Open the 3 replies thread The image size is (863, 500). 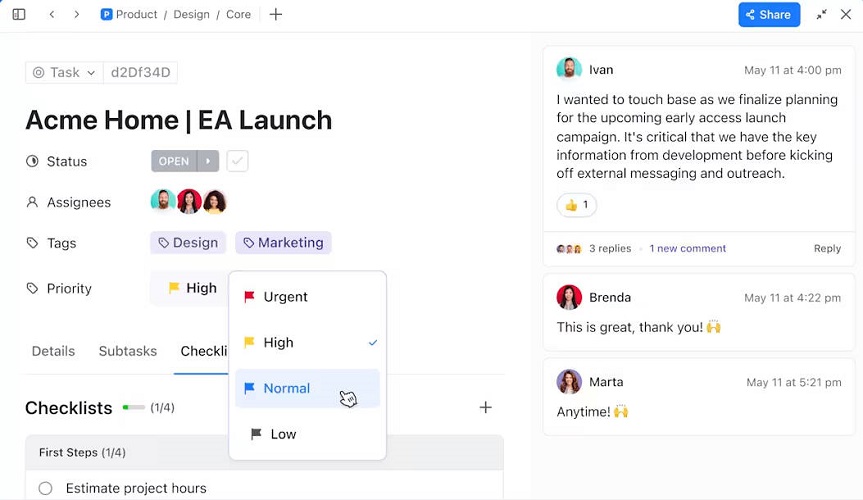point(610,248)
